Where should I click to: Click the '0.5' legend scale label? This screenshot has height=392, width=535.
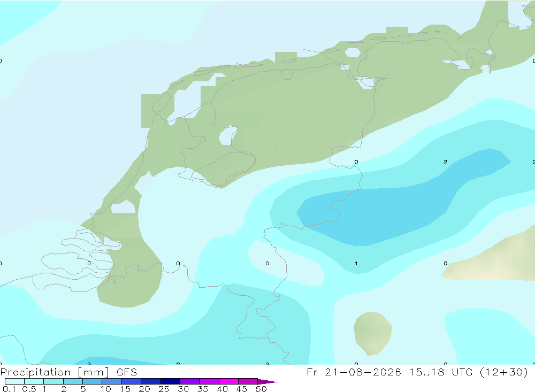(x=29, y=389)
